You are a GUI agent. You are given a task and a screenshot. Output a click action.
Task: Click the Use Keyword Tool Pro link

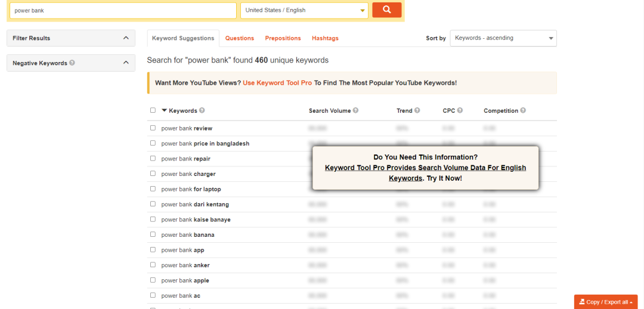(277, 83)
